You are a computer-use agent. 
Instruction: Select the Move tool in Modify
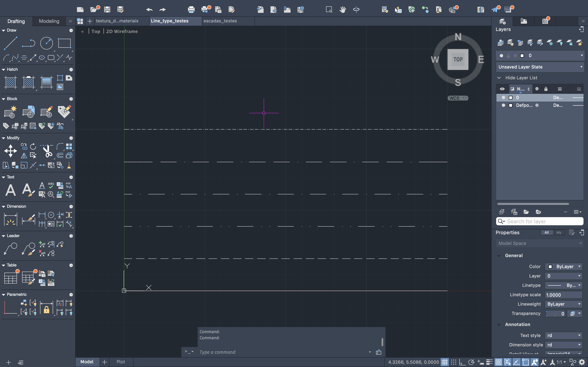pos(10,151)
